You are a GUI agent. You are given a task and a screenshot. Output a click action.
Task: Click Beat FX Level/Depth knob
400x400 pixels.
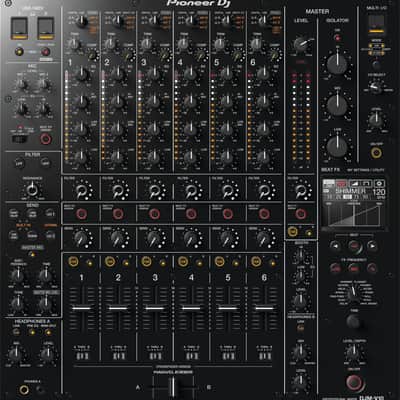point(353,353)
